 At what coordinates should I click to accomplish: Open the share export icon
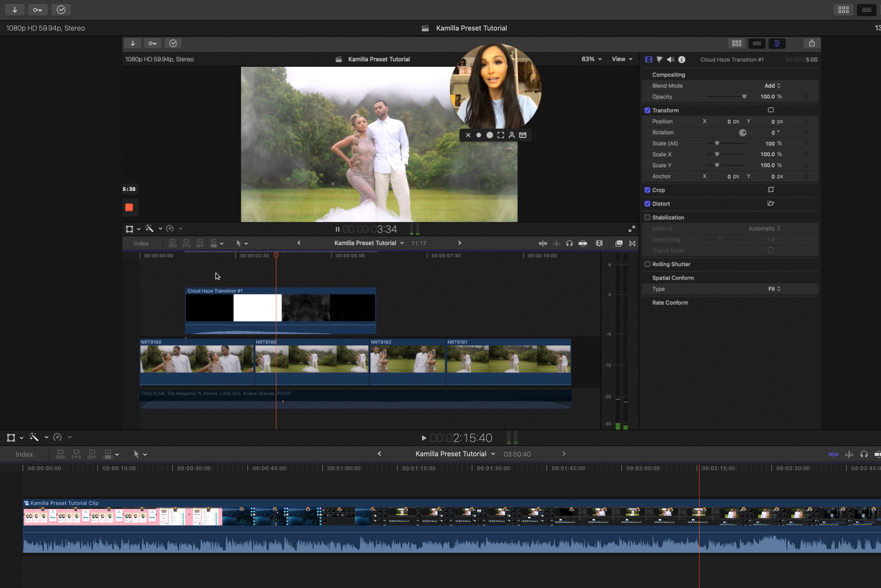click(x=812, y=44)
